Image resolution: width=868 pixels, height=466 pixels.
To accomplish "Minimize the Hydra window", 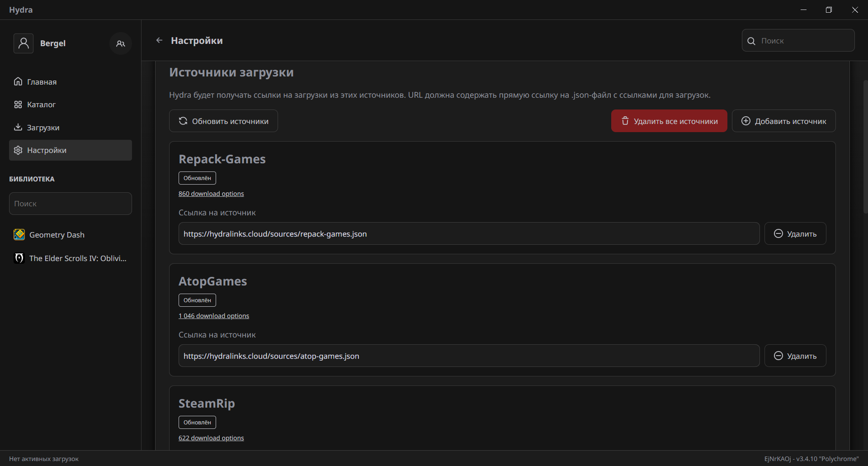I will tap(803, 10).
